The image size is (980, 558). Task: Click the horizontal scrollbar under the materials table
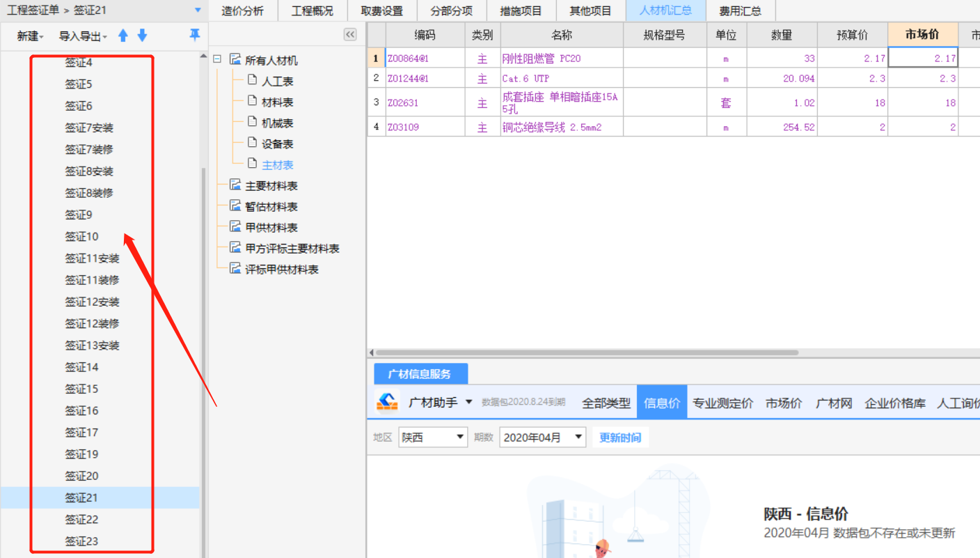(x=586, y=352)
